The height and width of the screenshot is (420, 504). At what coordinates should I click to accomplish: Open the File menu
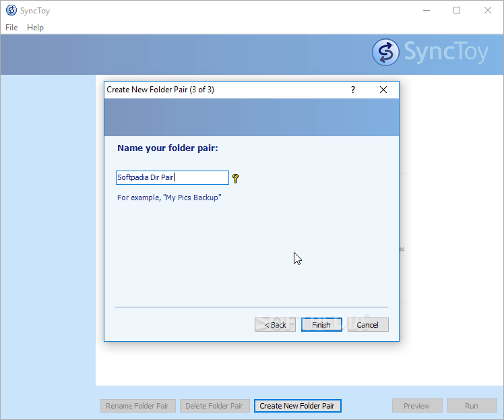[x=11, y=28]
